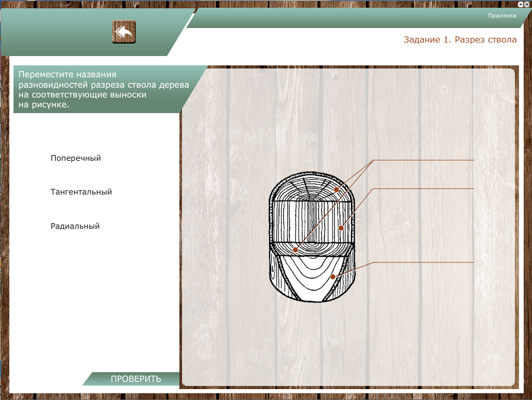Click the topmost callout answer line
This screenshot has height=400, width=532.
pyautogui.click(x=424, y=160)
